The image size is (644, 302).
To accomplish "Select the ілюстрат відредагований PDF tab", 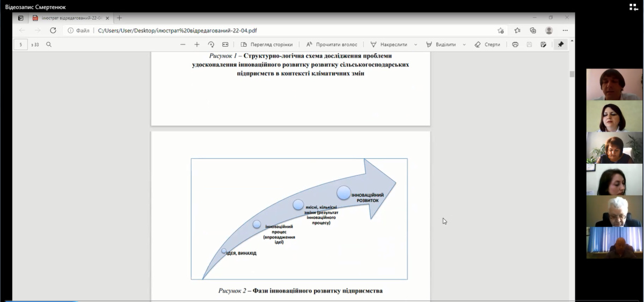I will click(71, 18).
